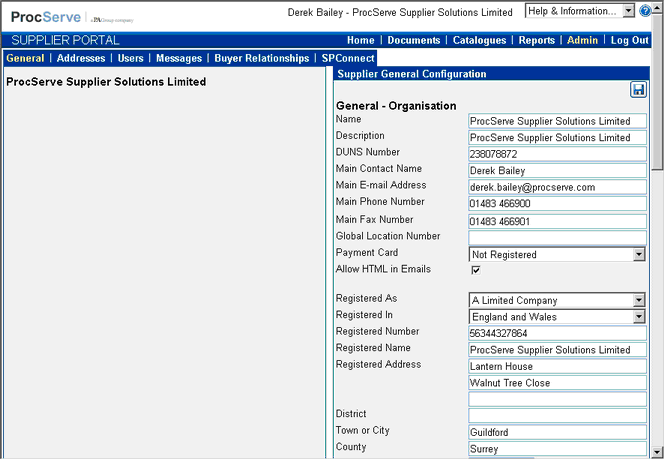Open Documents menu item
The image size is (665, 460).
[414, 40]
